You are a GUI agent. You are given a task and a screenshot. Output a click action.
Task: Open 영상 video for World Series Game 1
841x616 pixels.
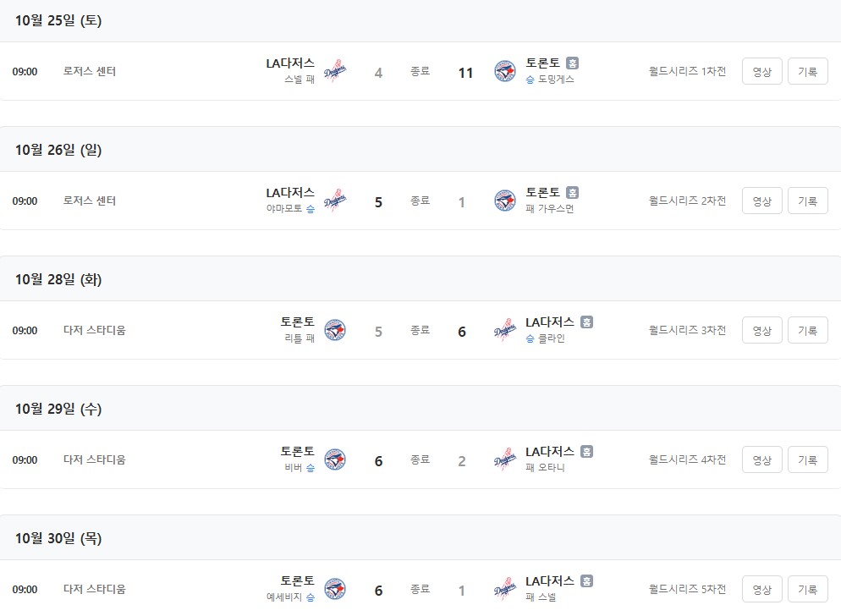click(761, 71)
